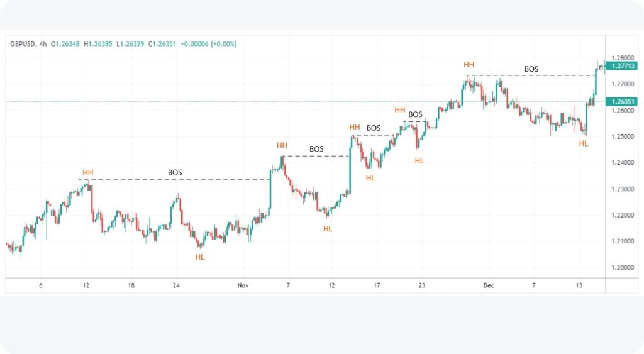Viewport: 644px width, 354px height.
Task: Click the open price value O1.26348
Action: coord(65,44)
